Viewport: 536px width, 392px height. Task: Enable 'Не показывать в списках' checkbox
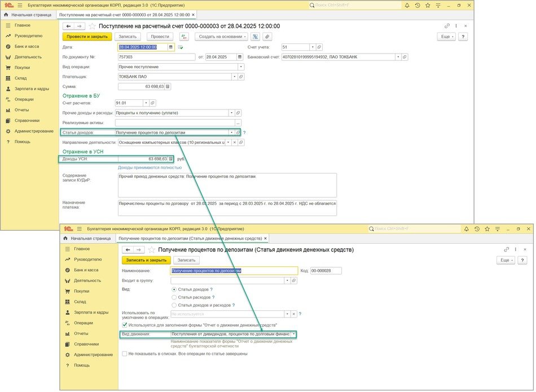click(x=125, y=354)
